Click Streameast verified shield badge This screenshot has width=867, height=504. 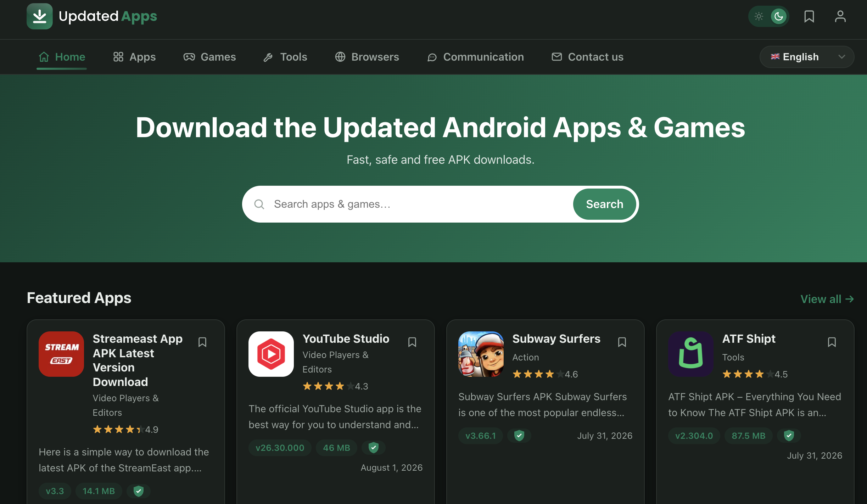139,491
